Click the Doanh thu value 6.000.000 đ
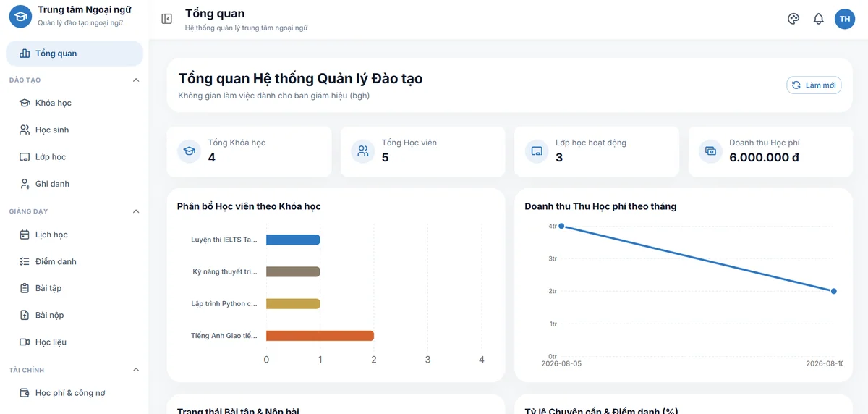The height and width of the screenshot is (414, 868). point(764,158)
